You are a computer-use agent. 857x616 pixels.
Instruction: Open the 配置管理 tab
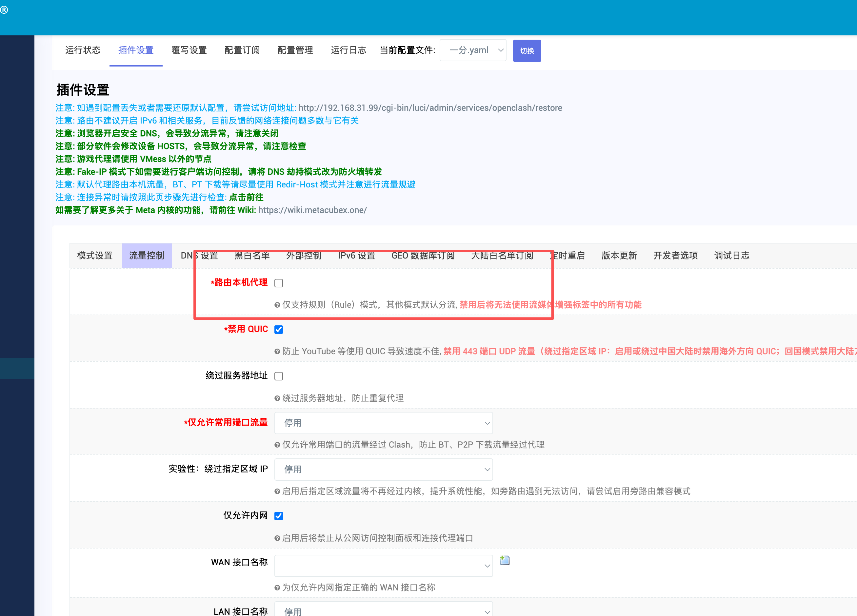click(295, 50)
